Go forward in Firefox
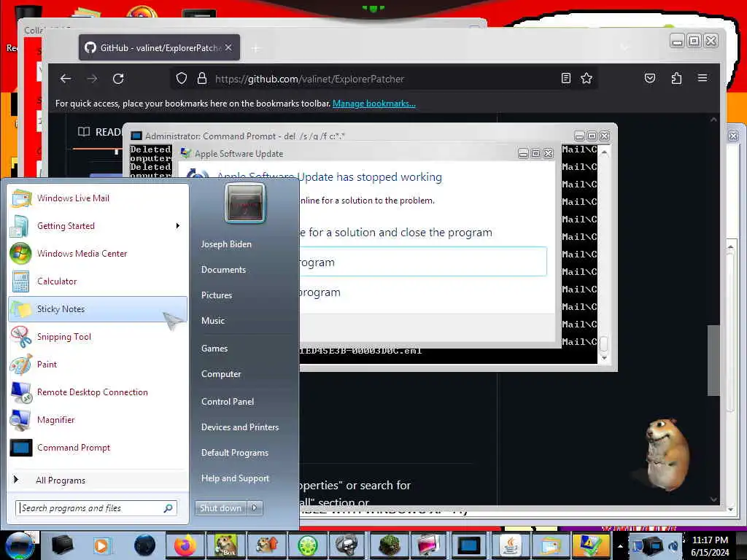The width and height of the screenshot is (747, 560). tap(92, 79)
